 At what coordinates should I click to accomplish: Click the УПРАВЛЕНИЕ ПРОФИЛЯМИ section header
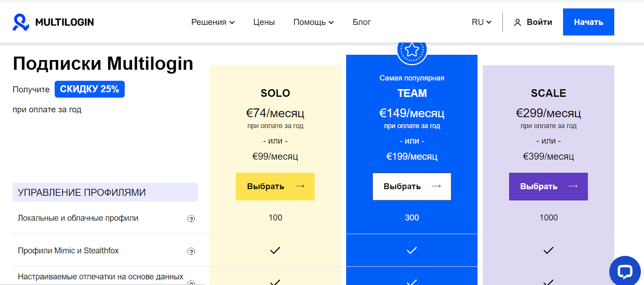click(x=105, y=192)
